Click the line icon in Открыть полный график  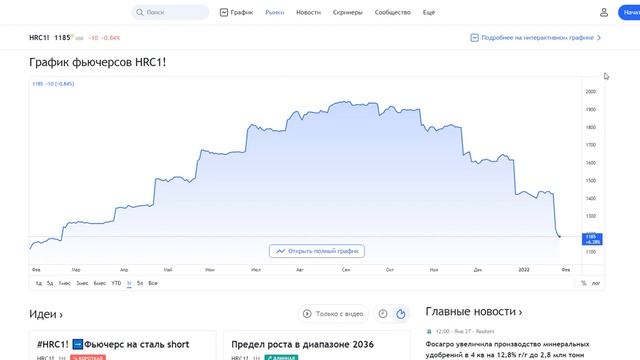280,251
